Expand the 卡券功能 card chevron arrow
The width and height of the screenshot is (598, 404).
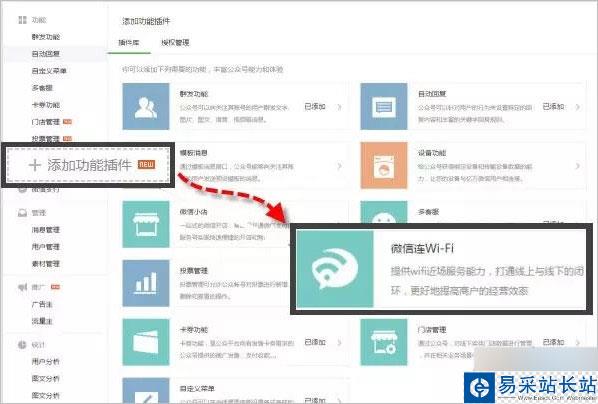pyautogui.click(x=339, y=343)
